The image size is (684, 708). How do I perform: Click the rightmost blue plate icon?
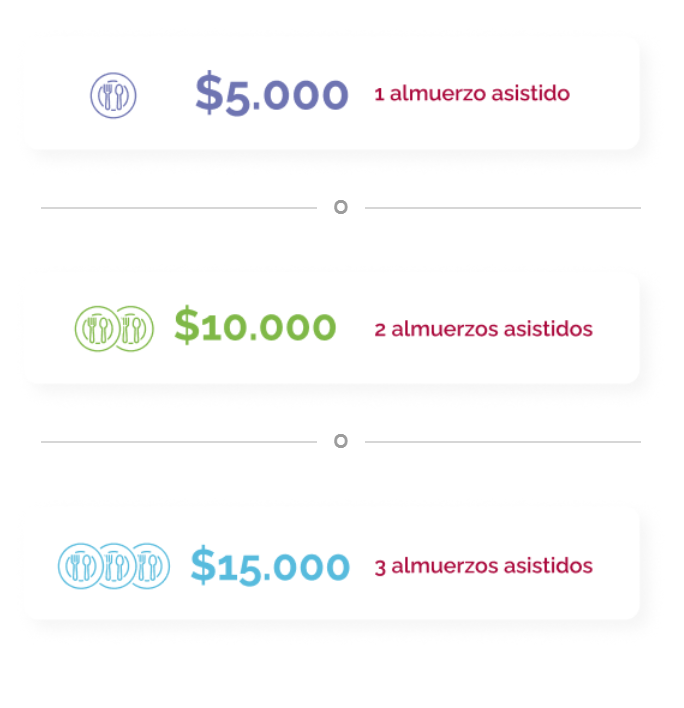[150, 566]
